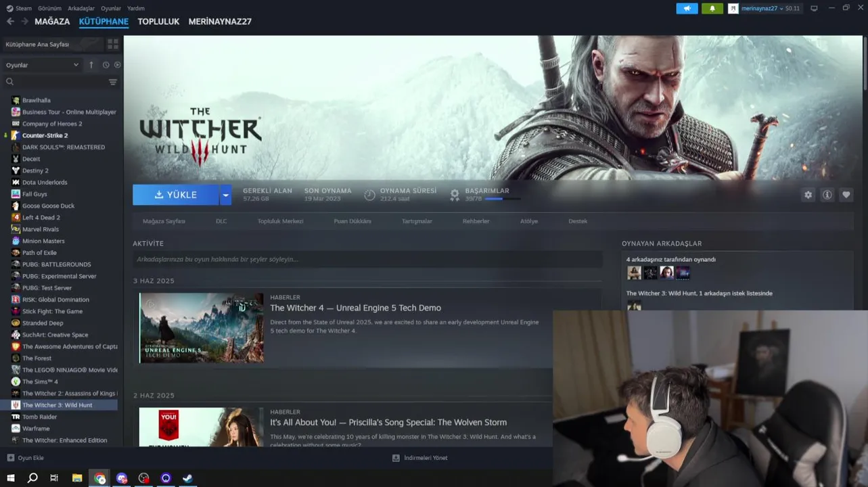The image size is (868, 487).
Task: Open the Witcher 4 tech demo thumbnail
Action: [x=202, y=328]
